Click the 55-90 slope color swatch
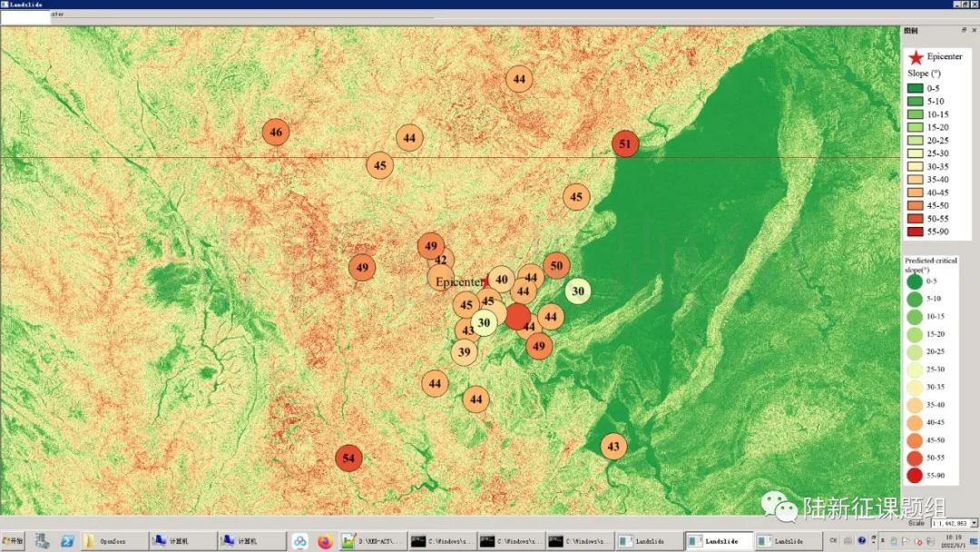980x552 pixels. tap(916, 231)
